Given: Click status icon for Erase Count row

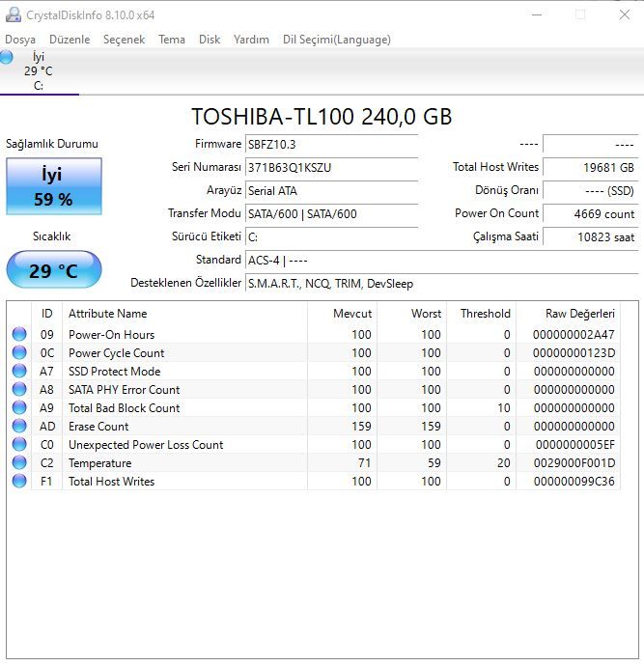Looking at the screenshot, I should [x=19, y=426].
